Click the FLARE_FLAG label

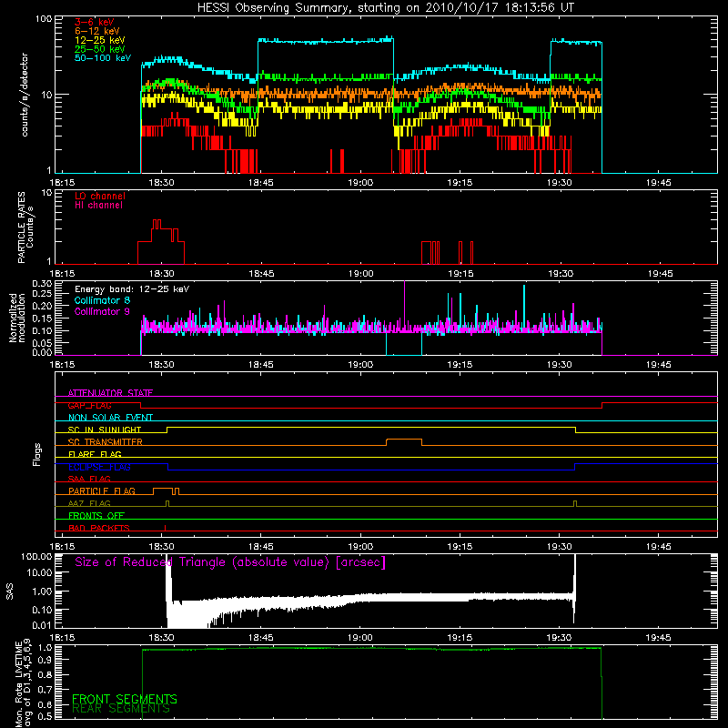tap(95, 454)
